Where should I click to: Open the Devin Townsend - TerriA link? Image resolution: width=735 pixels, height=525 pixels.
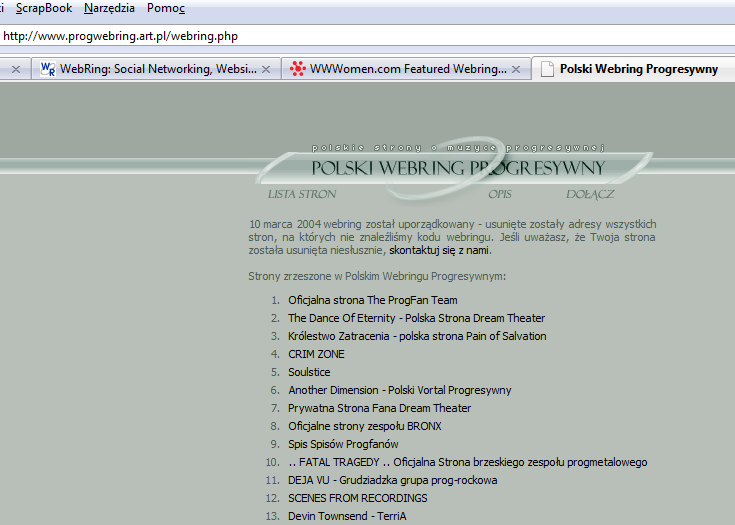click(347, 516)
